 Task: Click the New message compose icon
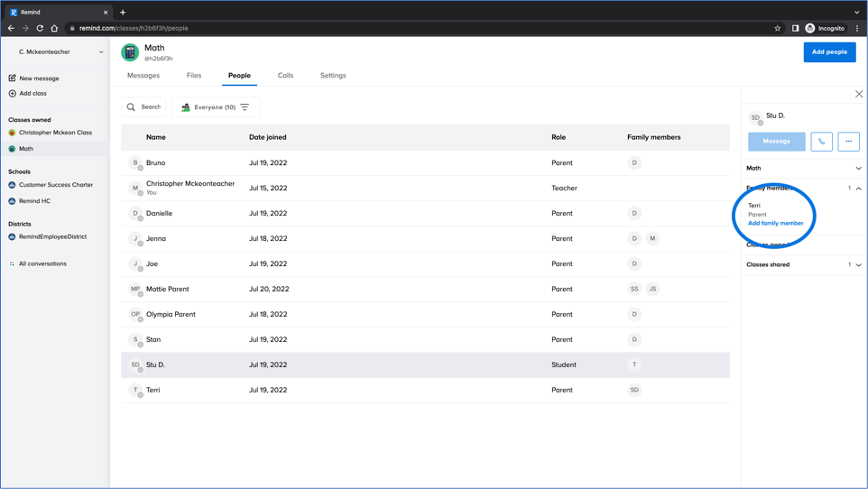[13, 78]
